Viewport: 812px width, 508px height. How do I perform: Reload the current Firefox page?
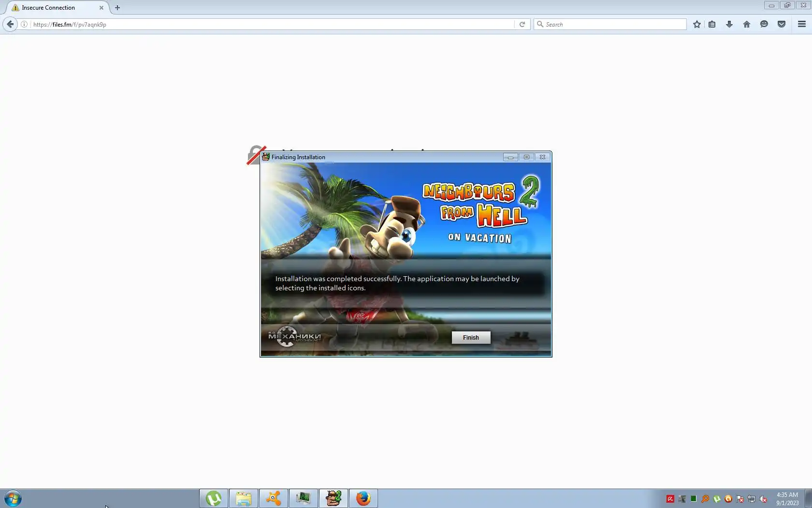[522, 24]
